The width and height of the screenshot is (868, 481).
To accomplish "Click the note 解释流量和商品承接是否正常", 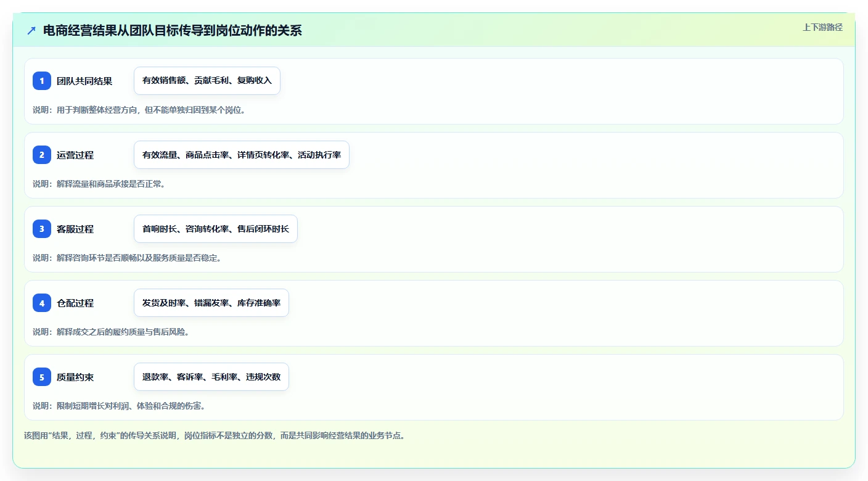I will point(99,184).
